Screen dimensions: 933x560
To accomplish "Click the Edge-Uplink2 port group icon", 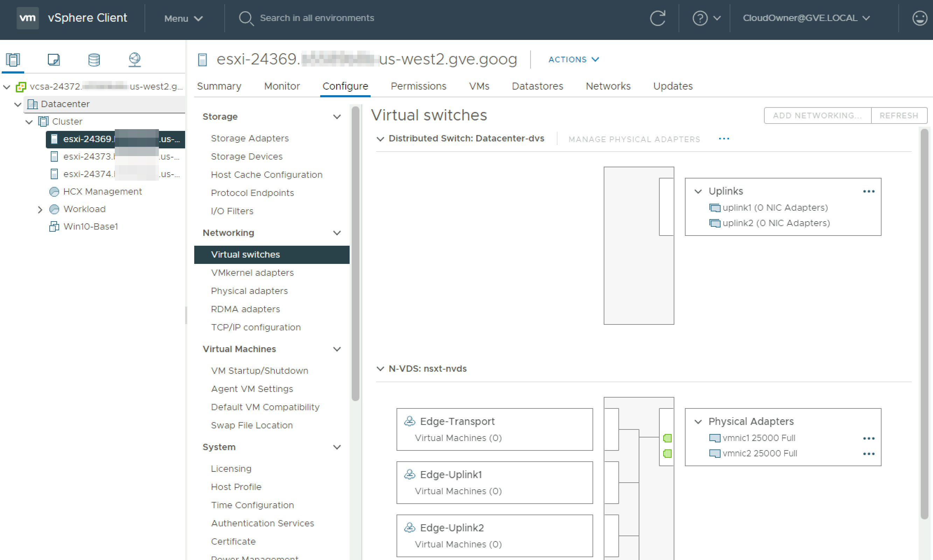I will 410,527.
